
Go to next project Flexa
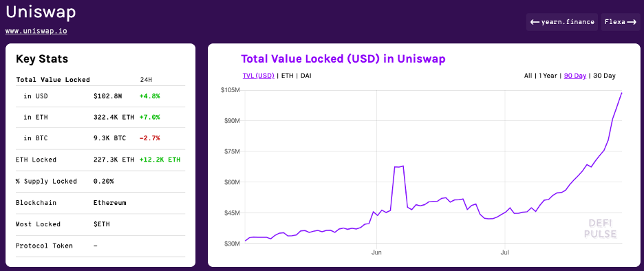[x=621, y=22]
